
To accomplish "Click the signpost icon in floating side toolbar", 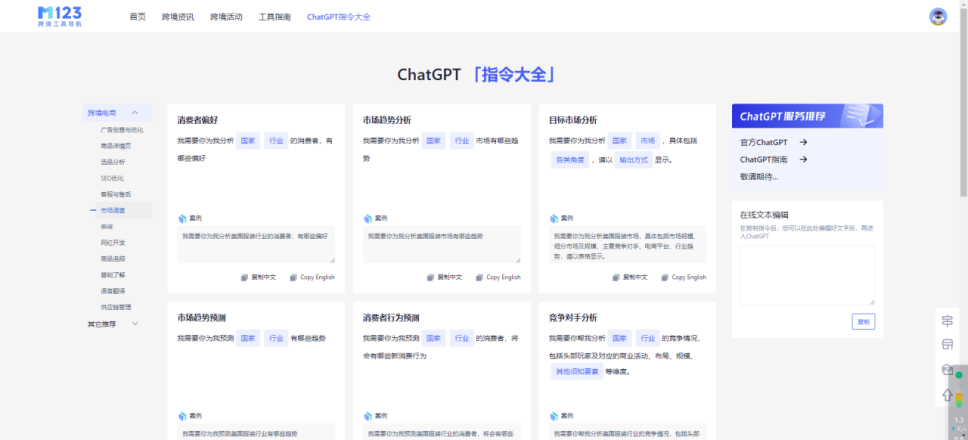I will click(x=947, y=322).
